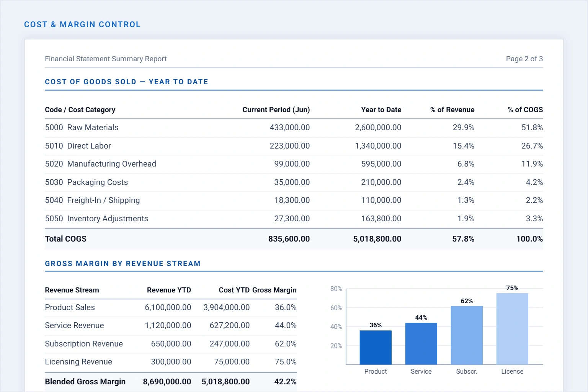Select the Subscription Revenue row label

(x=84, y=344)
